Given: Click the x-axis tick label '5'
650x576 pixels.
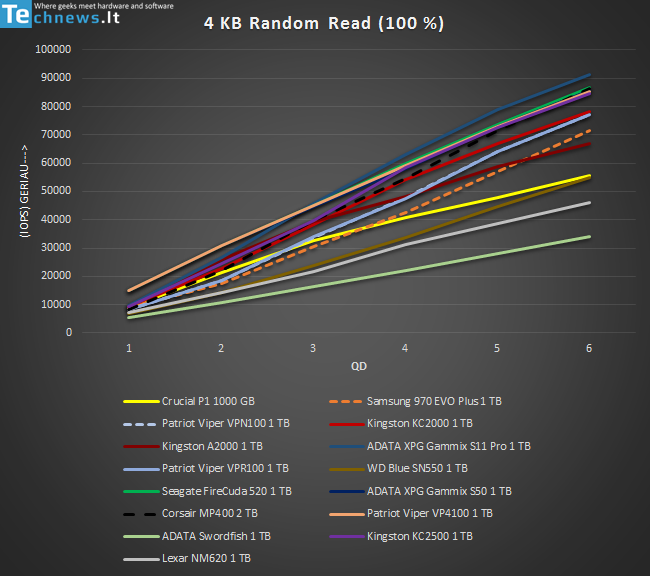Looking at the screenshot, I should [x=497, y=348].
